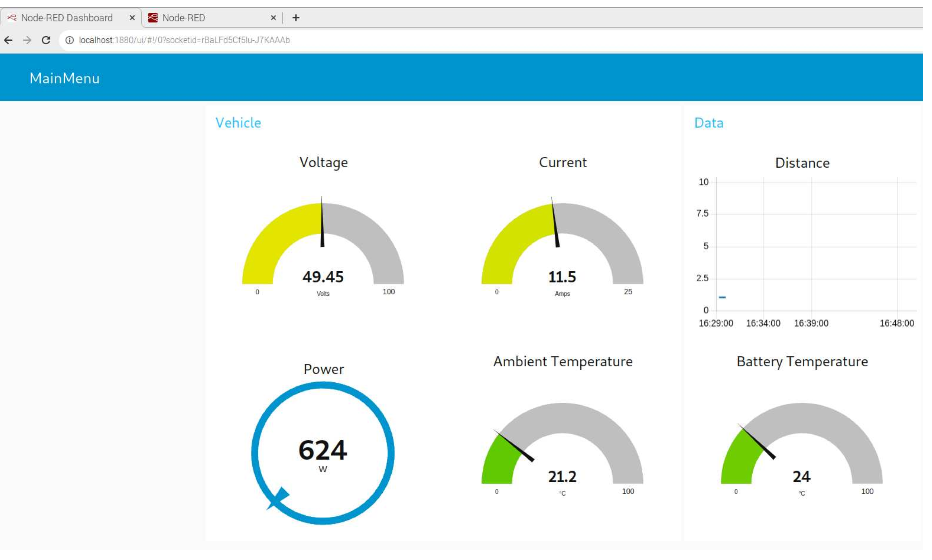The image size is (932, 560).
Task: Click the site info icon
Action: pyautogui.click(x=69, y=40)
